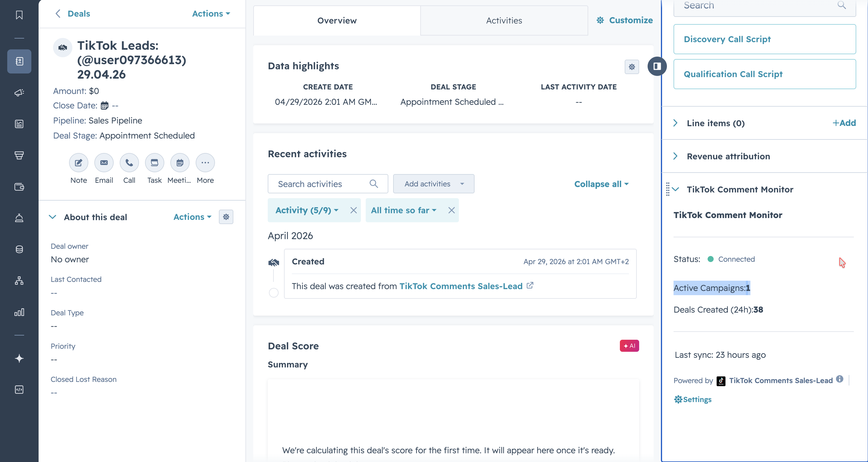Open the bookmarks icon in sidebar
Viewport: 868px width, 462px height.
click(19, 15)
